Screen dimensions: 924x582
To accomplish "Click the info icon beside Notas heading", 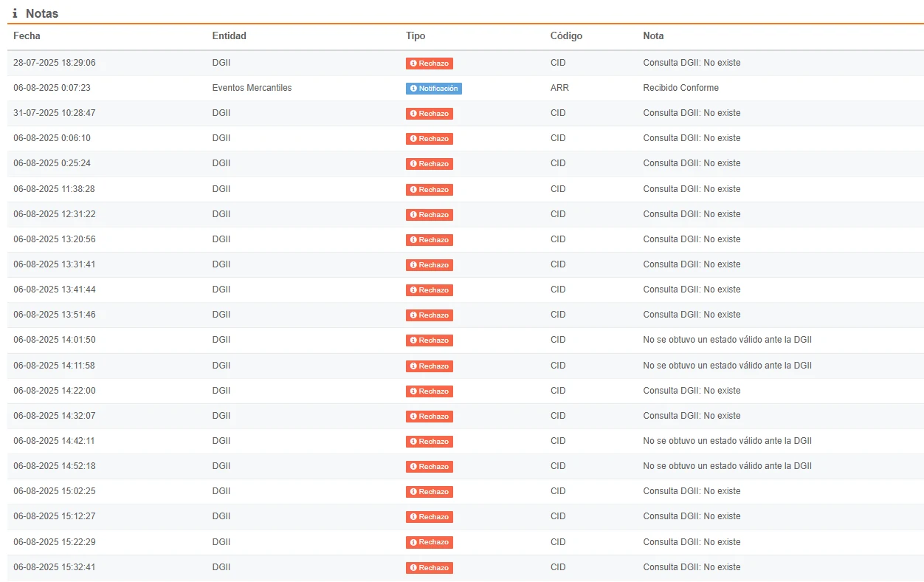I will coord(15,13).
